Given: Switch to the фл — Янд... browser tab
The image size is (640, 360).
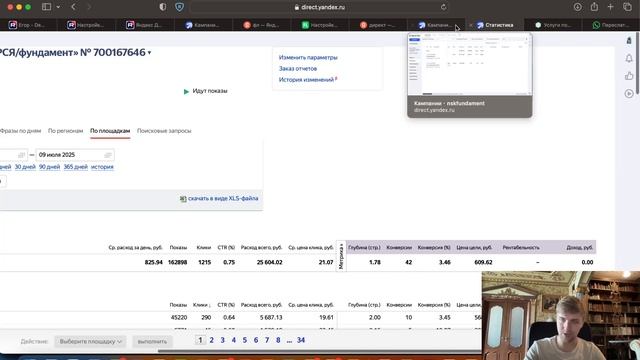Looking at the screenshot, I should (x=263, y=25).
